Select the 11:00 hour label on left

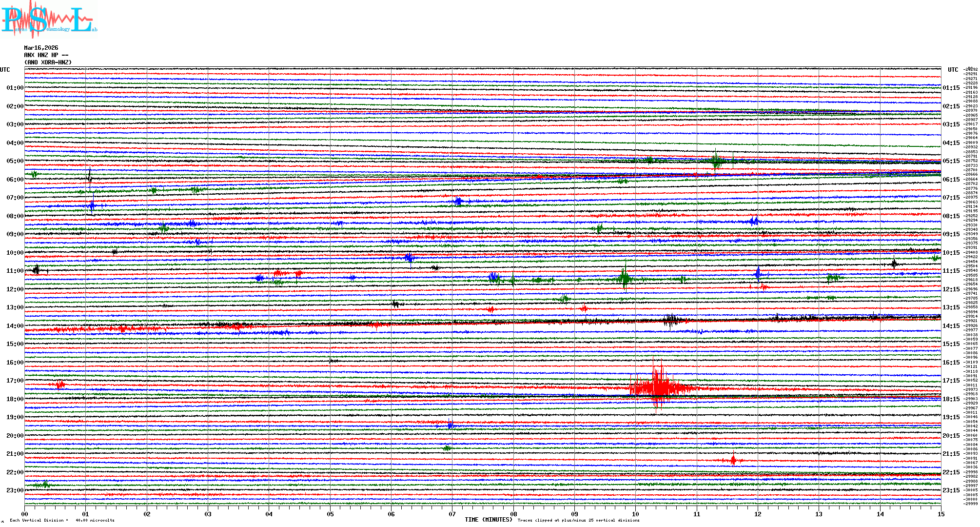point(15,271)
